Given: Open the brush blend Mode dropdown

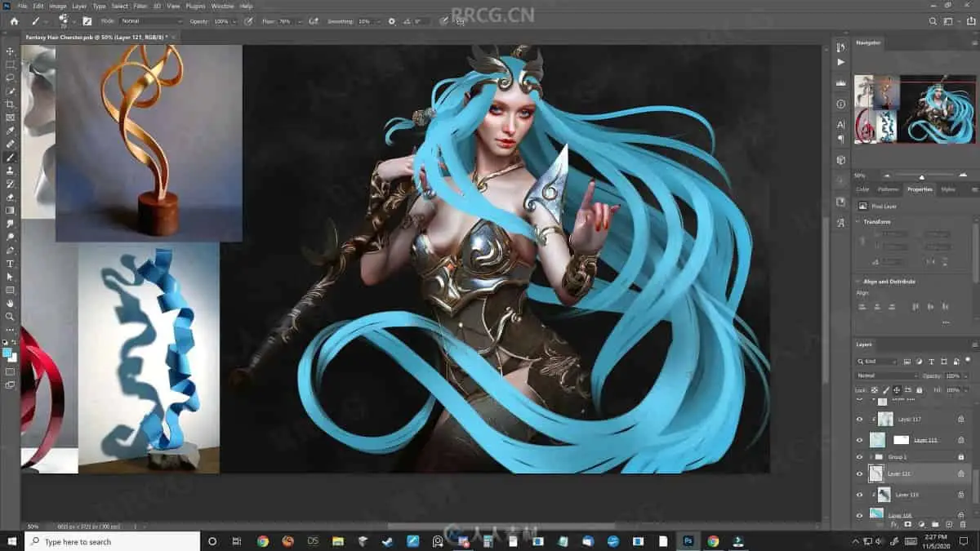Looking at the screenshot, I should 151,21.
